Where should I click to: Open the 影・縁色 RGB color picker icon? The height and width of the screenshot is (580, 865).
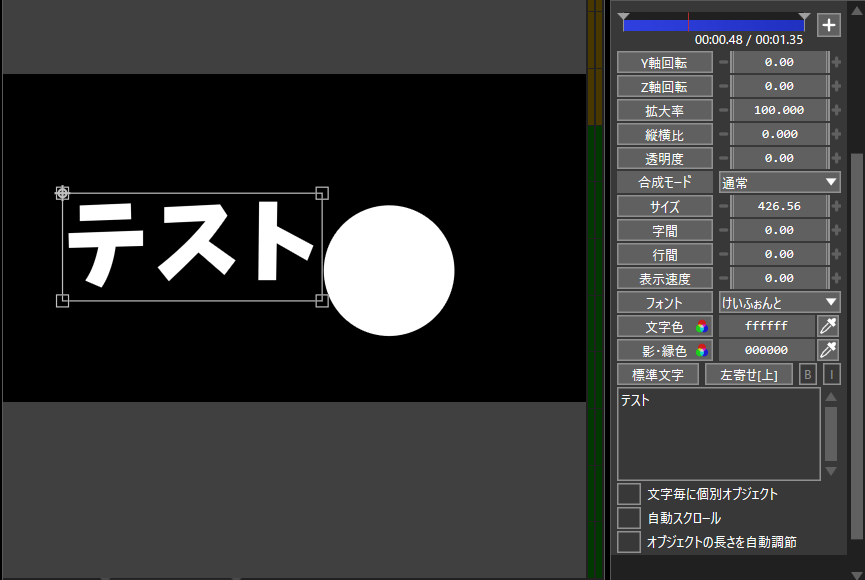703,350
